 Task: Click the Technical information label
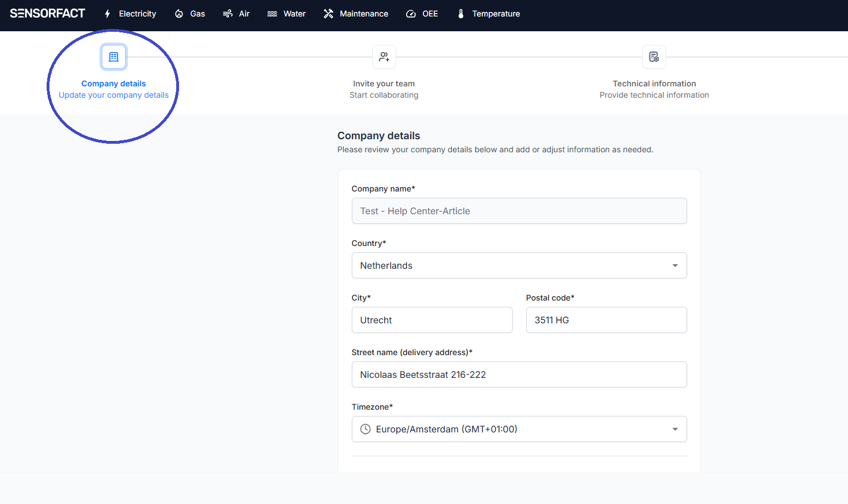point(654,84)
